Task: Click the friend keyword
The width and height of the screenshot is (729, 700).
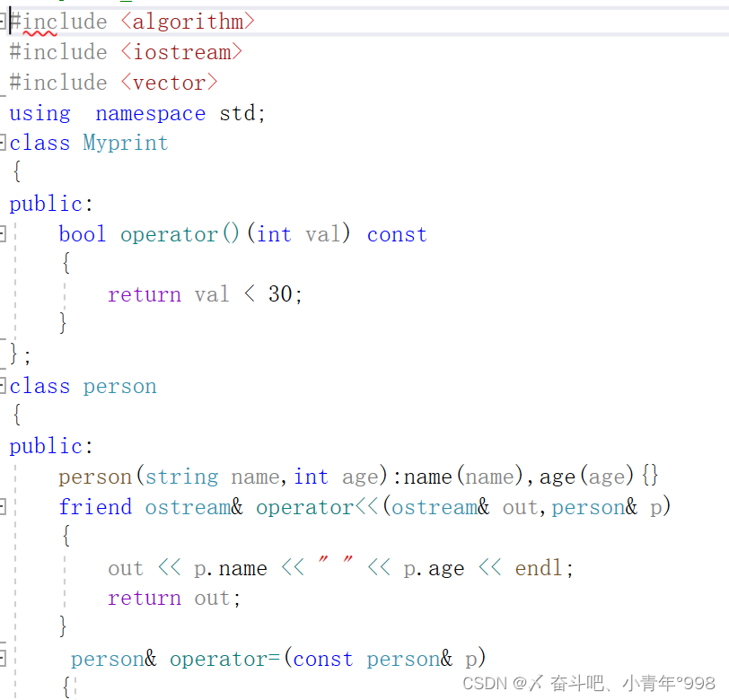Action: pos(95,507)
